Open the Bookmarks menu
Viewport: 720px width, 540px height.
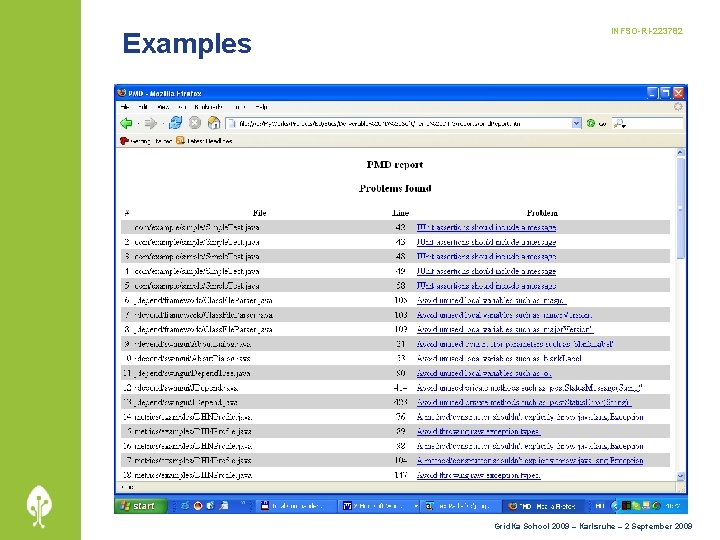click(x=208, y=107)
